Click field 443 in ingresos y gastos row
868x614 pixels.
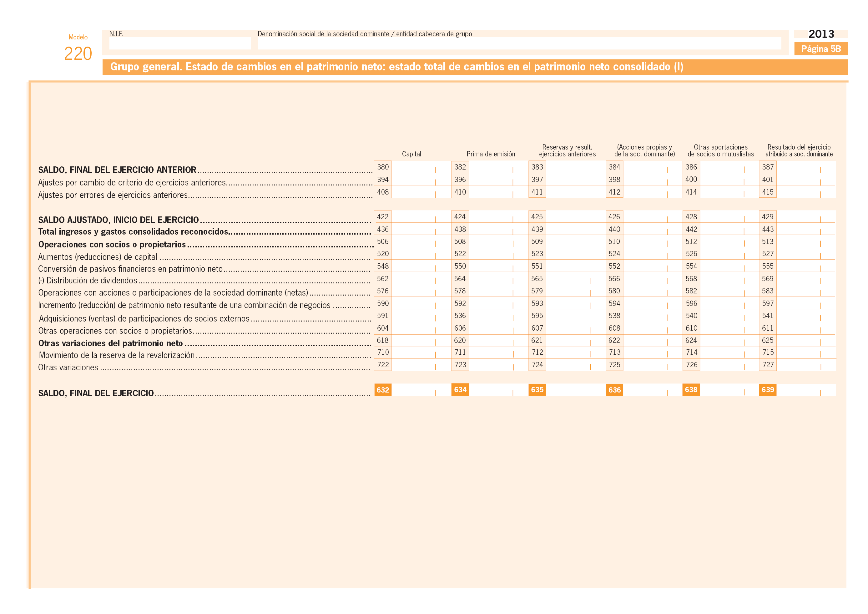pyautogui.click(x=806, y=229)
